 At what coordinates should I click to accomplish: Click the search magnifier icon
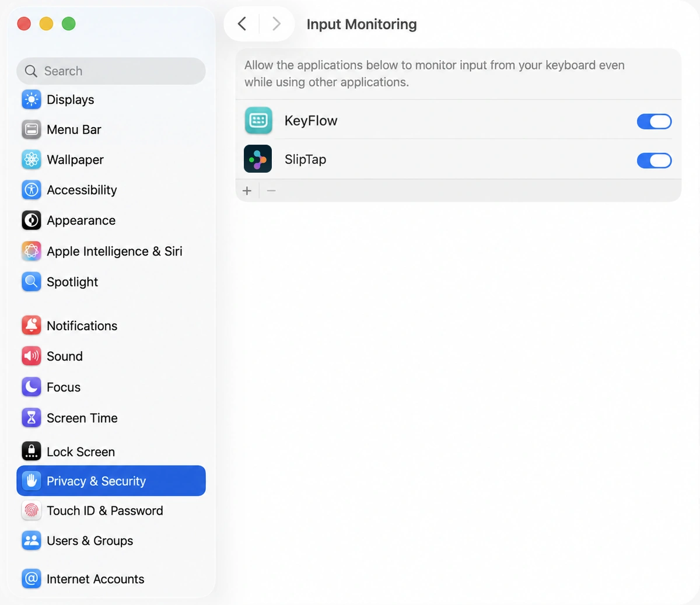(31, 71)
